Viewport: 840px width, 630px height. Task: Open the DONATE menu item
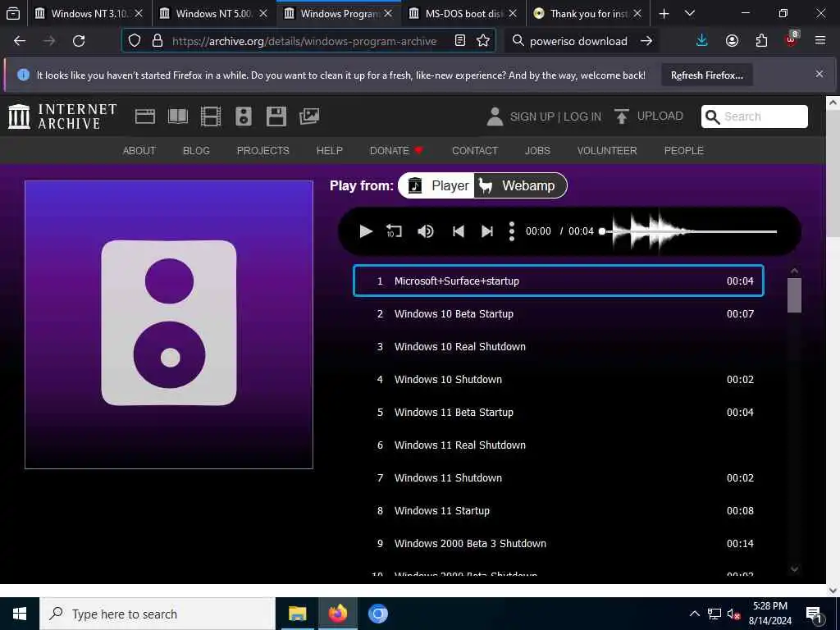pyautogui.click(x=396, y=151)
